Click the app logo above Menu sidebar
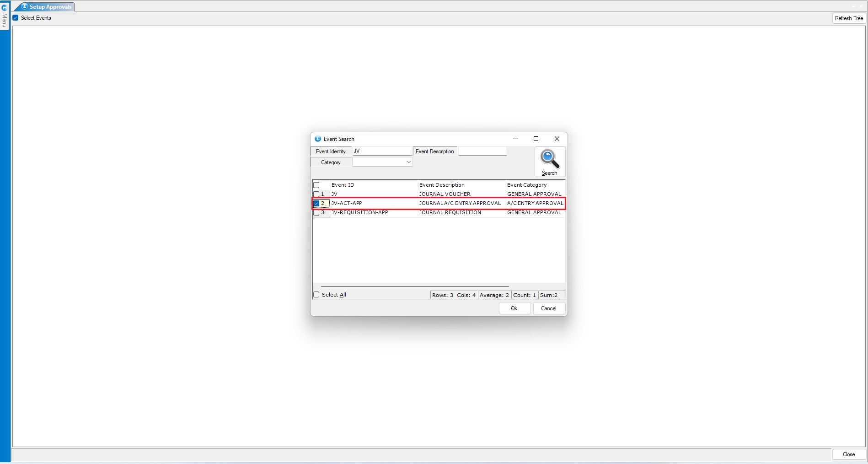The image size is (868, 464). pos(5,7)
